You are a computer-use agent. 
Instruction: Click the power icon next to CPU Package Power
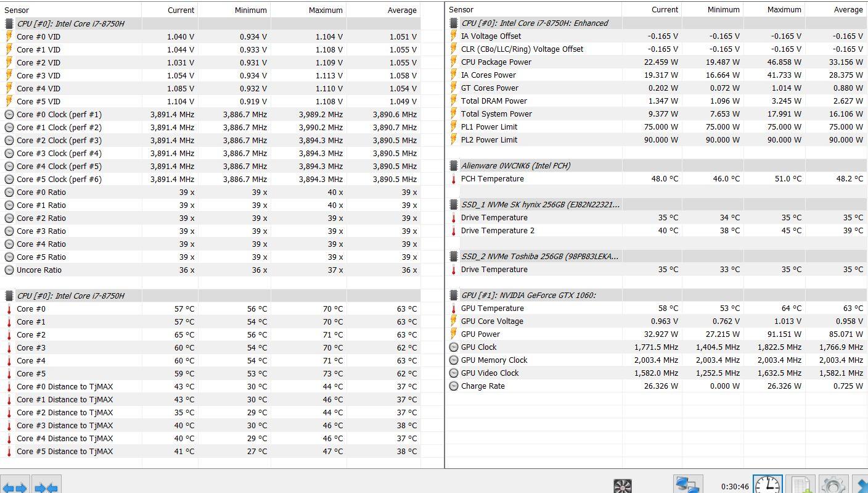point(454,62)
